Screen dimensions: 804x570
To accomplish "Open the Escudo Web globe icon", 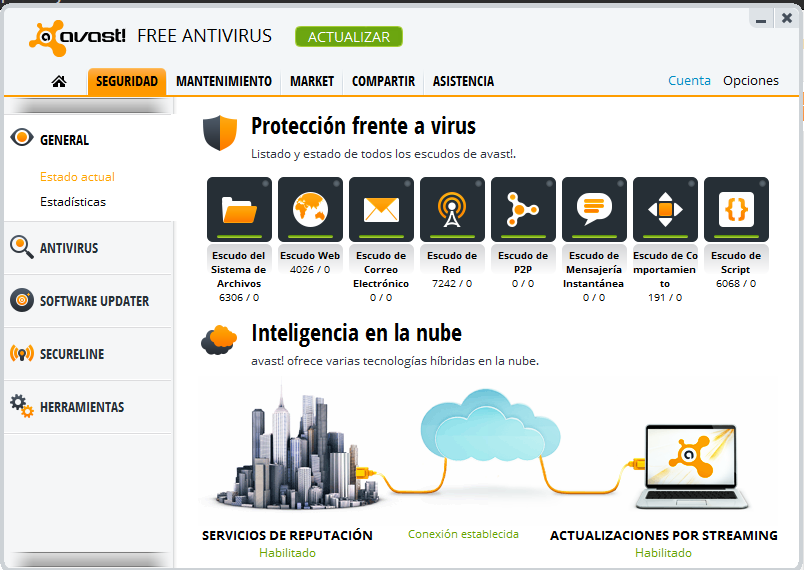I will [310, 209].
